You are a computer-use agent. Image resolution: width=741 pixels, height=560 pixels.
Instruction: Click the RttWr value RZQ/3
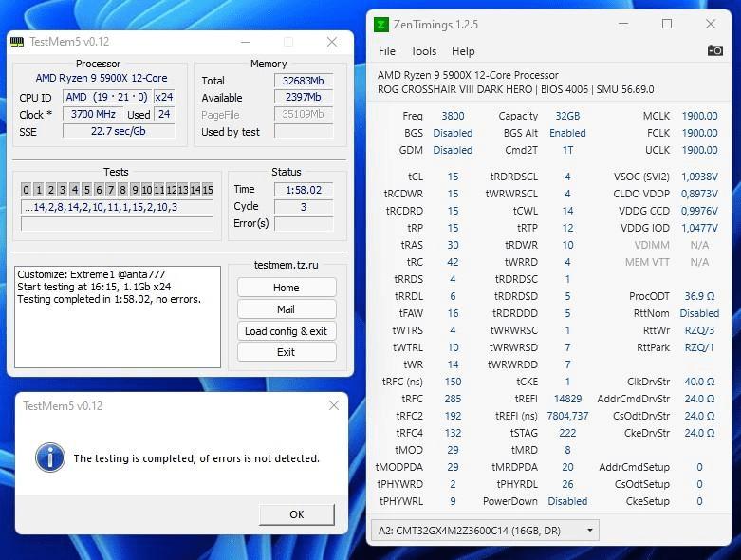pyautogui.click(x=699, y=330)
